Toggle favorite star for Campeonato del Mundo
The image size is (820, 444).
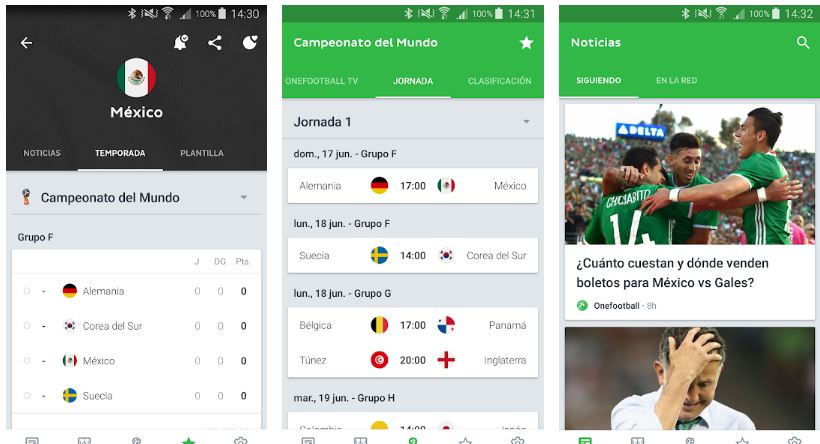pyautogui.click(x=526, y=43)
